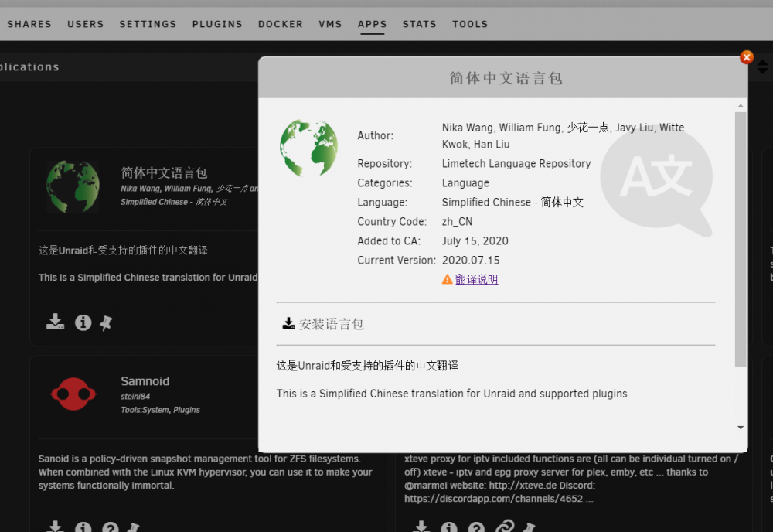Click Tools:System, Plugins category text
Image resolution: width=773 pixels, height=532 pixels.
tap(160, 410)
